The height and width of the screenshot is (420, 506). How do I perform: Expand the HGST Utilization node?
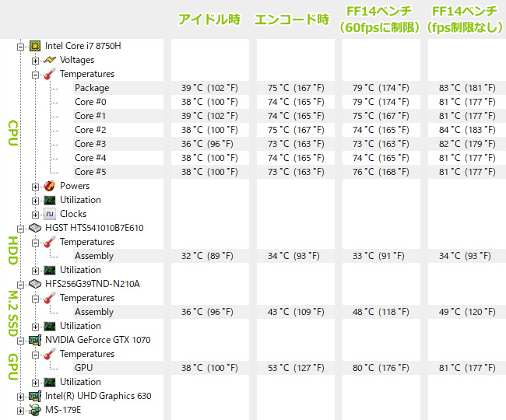click(35, 271)
